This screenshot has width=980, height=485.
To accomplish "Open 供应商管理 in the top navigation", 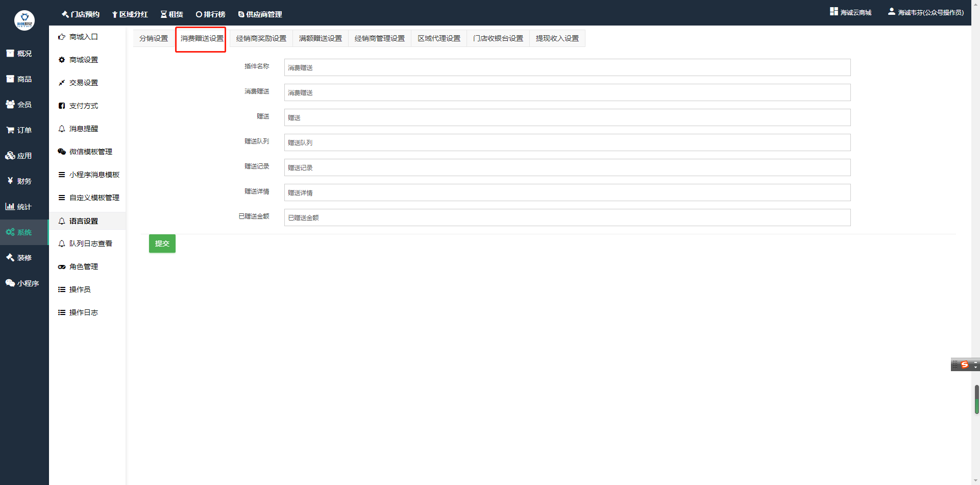I will point(260,14).
